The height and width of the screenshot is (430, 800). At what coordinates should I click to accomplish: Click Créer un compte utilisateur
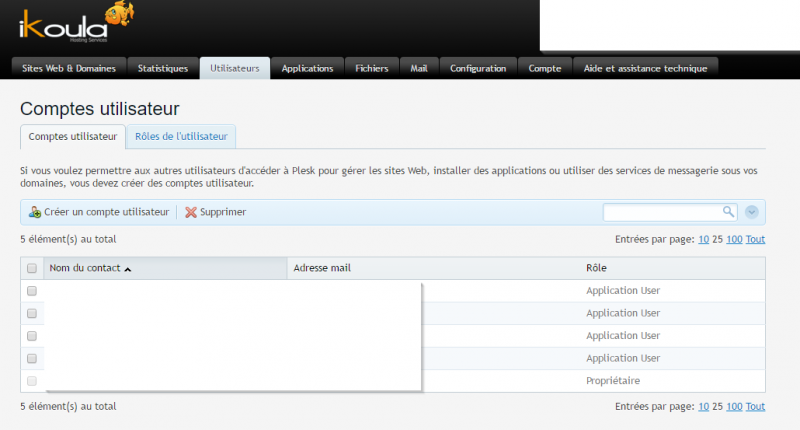click(106, 212)
